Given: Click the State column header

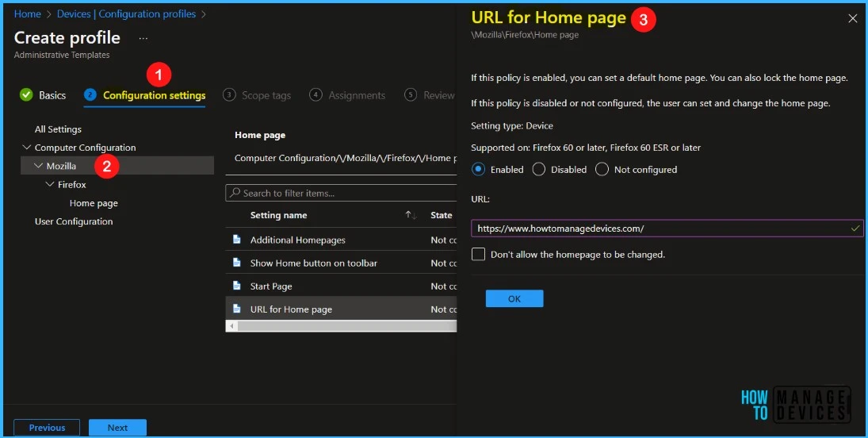Looking at the screenshot, I should point(442,215).
